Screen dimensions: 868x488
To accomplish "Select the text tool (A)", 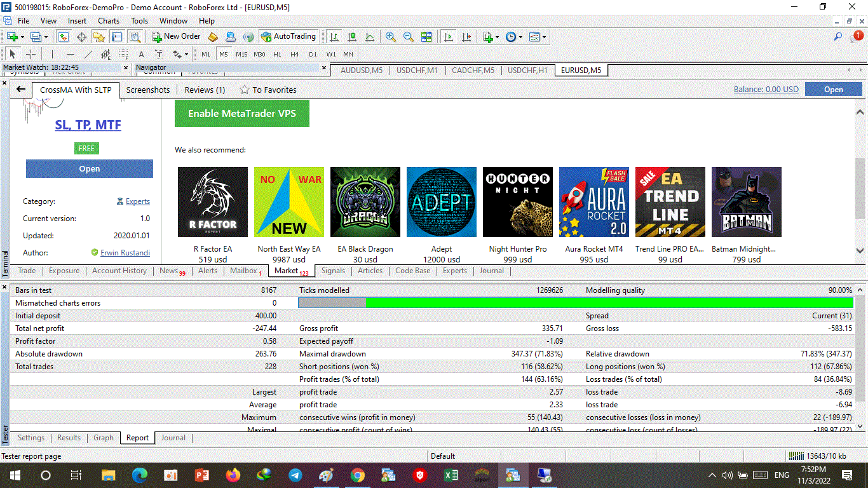I will click(x=141, y=54).
